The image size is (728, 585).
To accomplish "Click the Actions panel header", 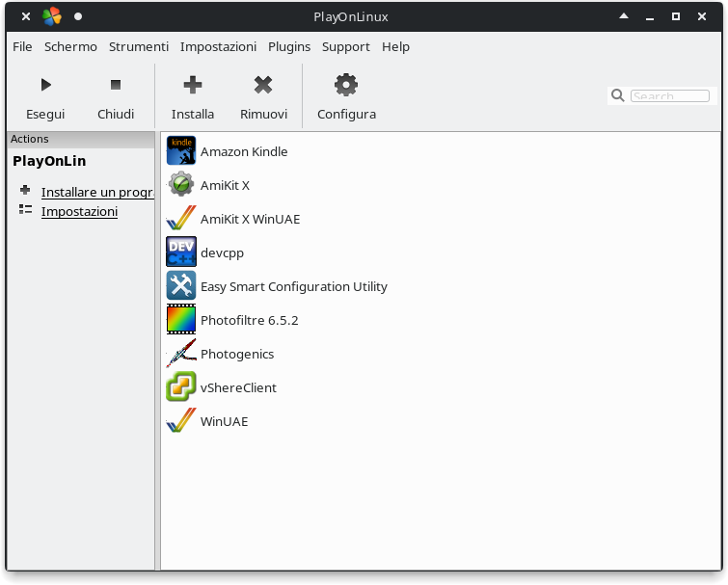I will click(x=81, y=139).
